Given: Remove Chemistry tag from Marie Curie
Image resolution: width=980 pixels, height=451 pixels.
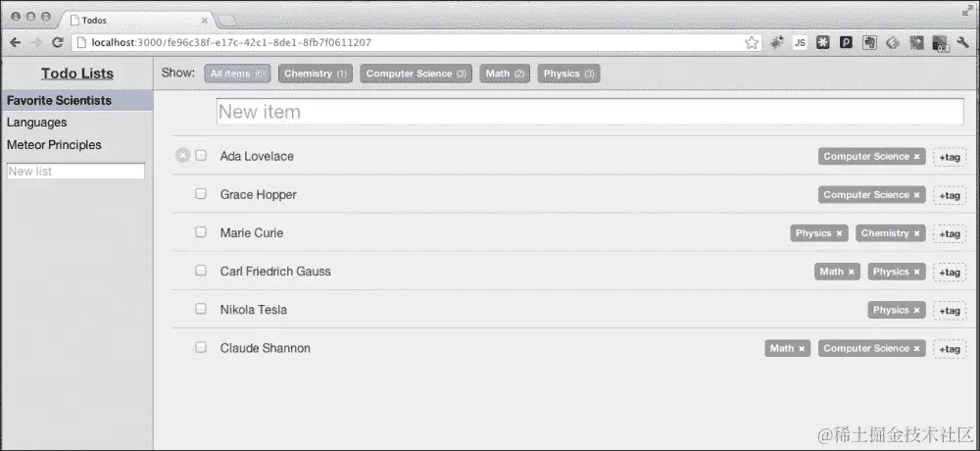Looking at the screenshot, I should (x=917, y=233).
